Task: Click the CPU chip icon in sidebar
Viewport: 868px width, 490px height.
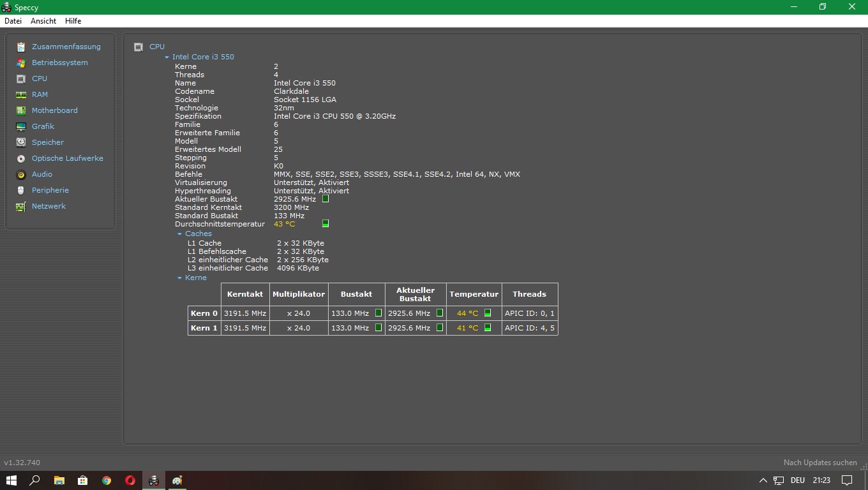Action: tap(21, 78)
